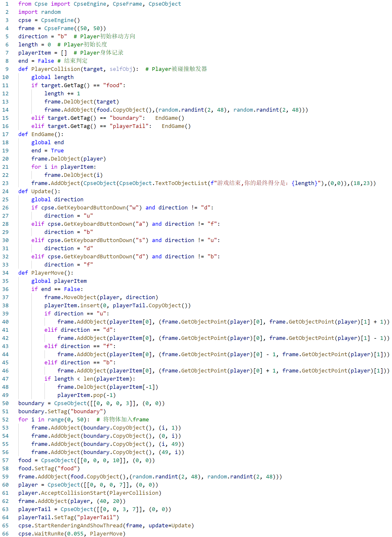
Task: Click the "end = True" assignment
Action: (x=48, y=151)
